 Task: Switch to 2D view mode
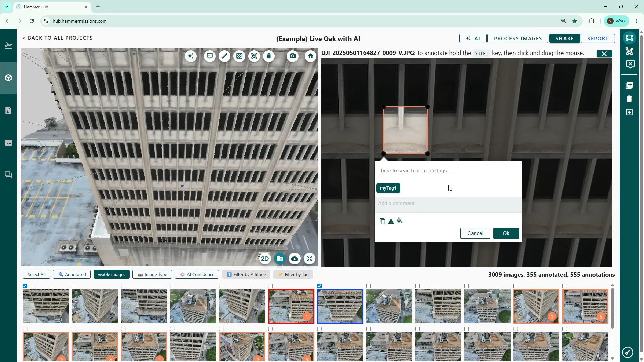(x=265, y=259)
